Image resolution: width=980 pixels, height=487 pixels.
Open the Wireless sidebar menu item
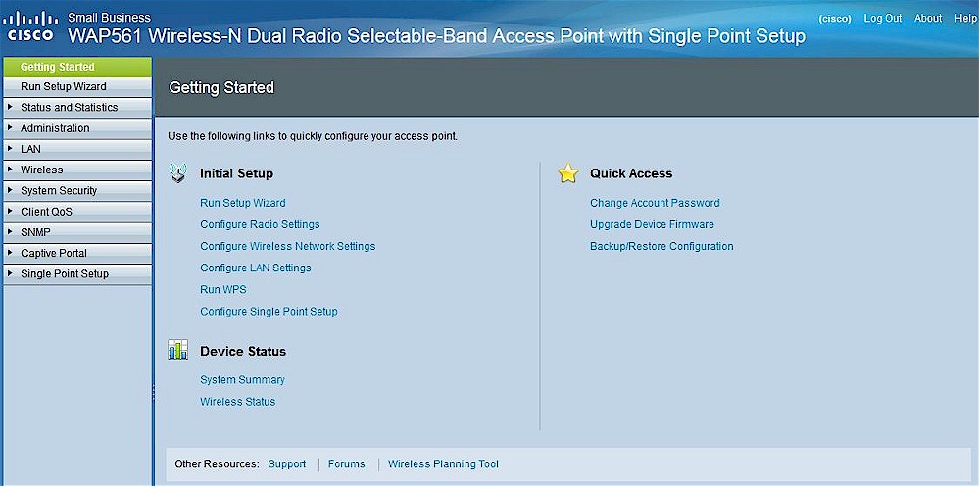[x=77, y=170]
